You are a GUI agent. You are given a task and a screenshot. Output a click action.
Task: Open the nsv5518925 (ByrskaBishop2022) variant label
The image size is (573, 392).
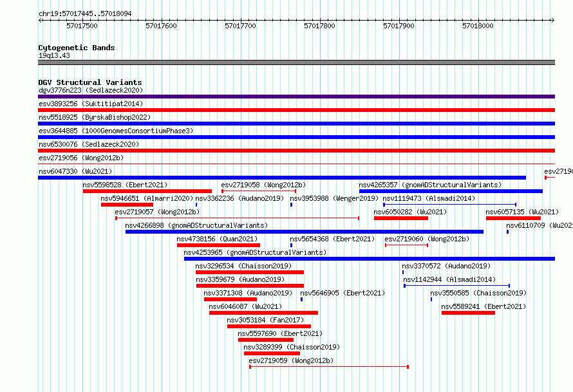[95, 117]
